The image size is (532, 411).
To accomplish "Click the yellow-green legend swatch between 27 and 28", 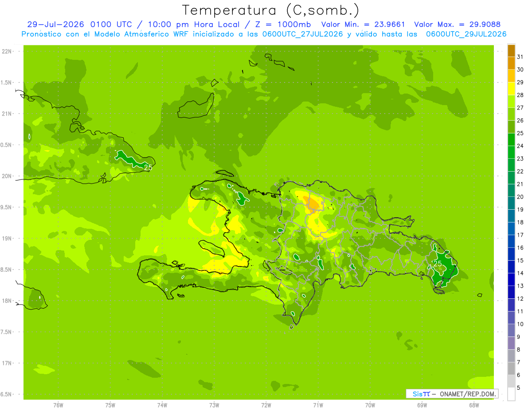I will [511, 102].
